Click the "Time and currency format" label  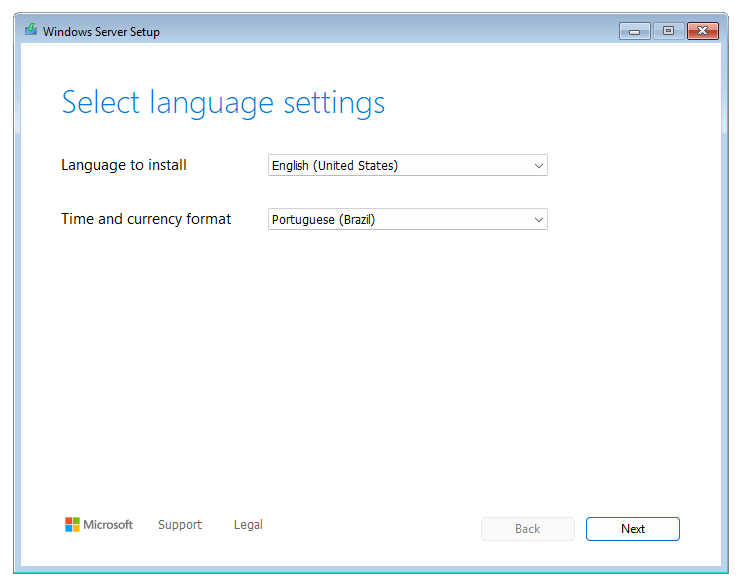(x=146, y=219)
